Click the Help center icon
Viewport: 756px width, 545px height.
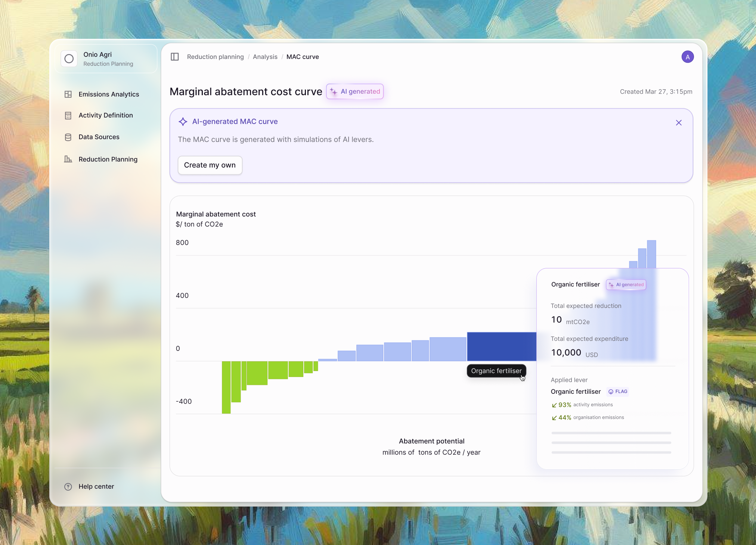point(69,486)
